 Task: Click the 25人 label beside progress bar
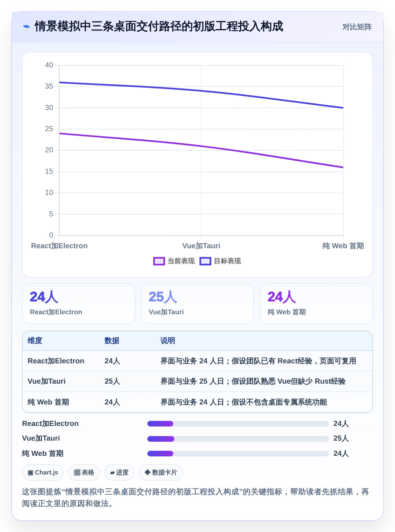(x=341, y=438)
